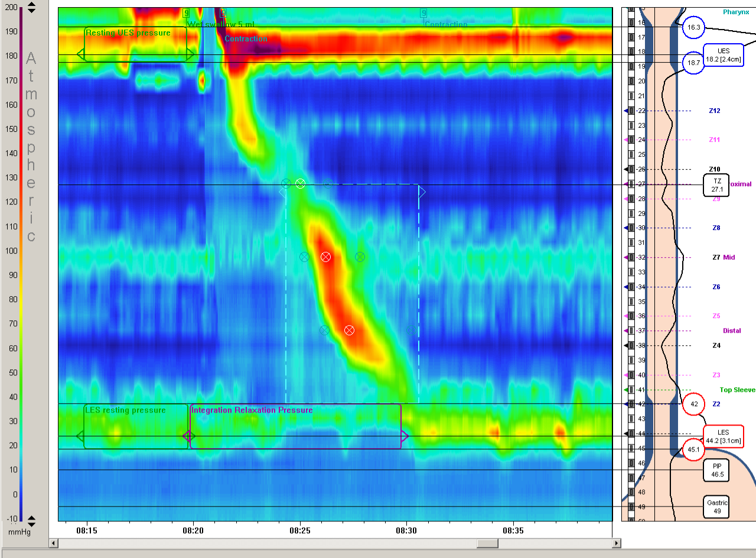Click the Top Sleeve channel label
756x558 pixels.
737,390
